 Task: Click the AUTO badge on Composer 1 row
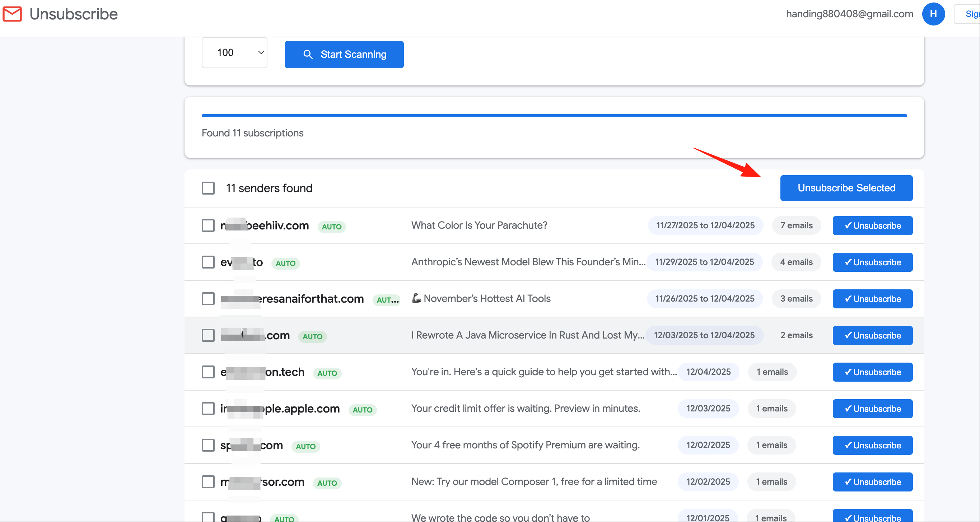click(x=327, y=483)
